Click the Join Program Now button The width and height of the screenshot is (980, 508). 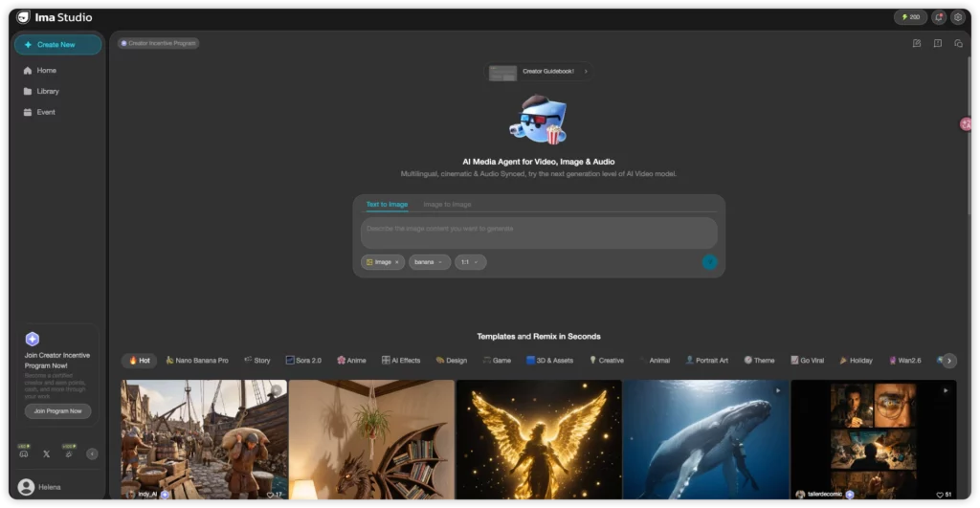(58, 410)
